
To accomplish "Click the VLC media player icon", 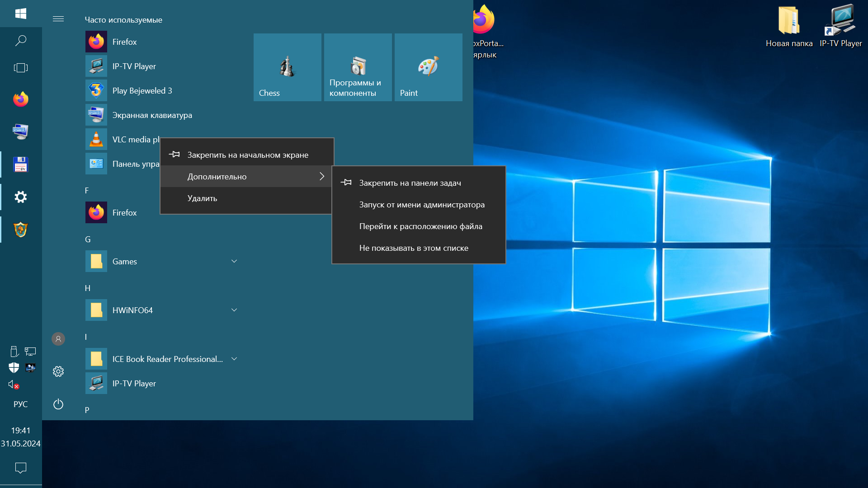I will point(96,139).
